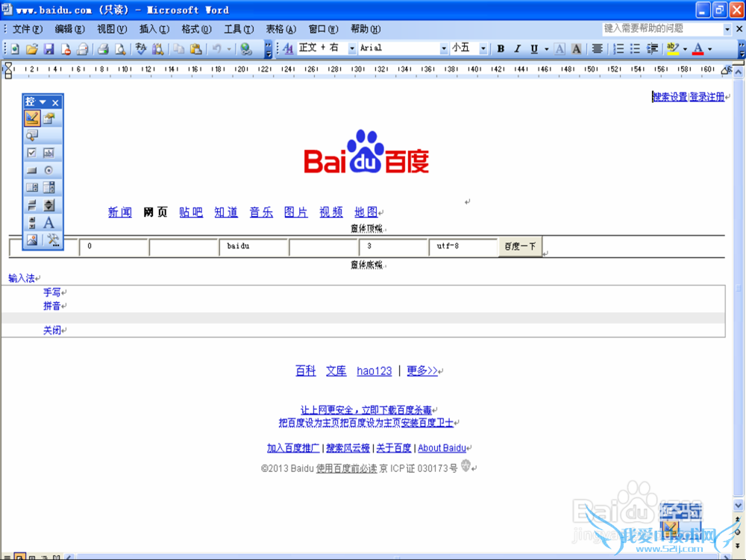Toggle Underline formatting
This screenshot has height=560, width=746.
pos(534,48)
